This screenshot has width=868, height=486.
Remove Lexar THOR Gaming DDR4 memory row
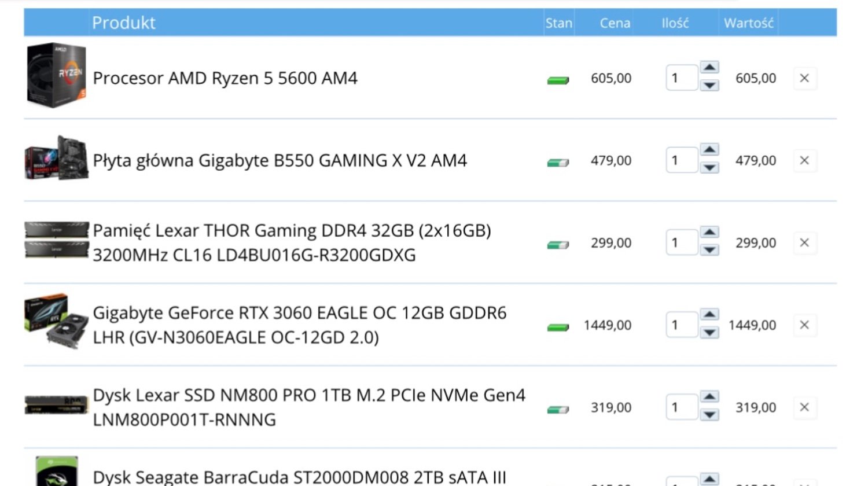coord(804,242)
